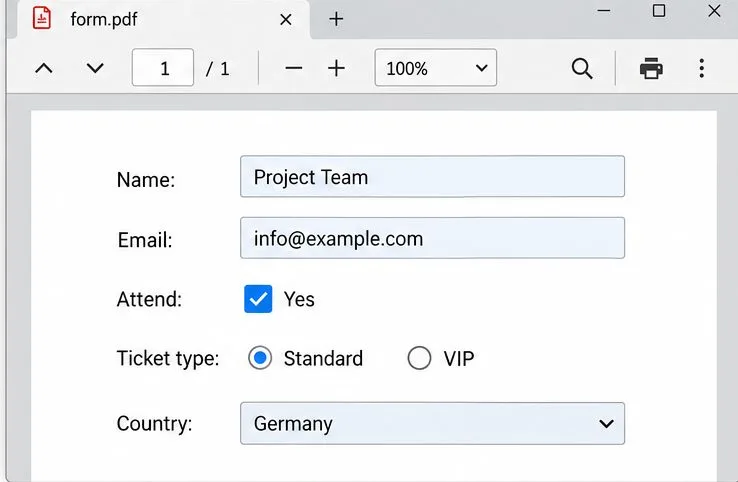The height and width of the screenshot is (482, 738).
Task: Open the three-dot more options menu
Action: click(702, 69)
